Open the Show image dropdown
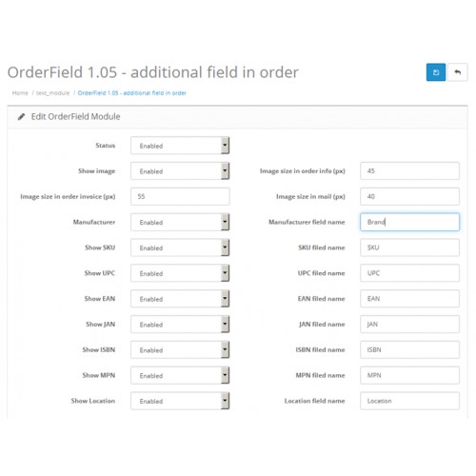Image resolution: width=476 pixels, height=476 pixels. coord(180,171)
